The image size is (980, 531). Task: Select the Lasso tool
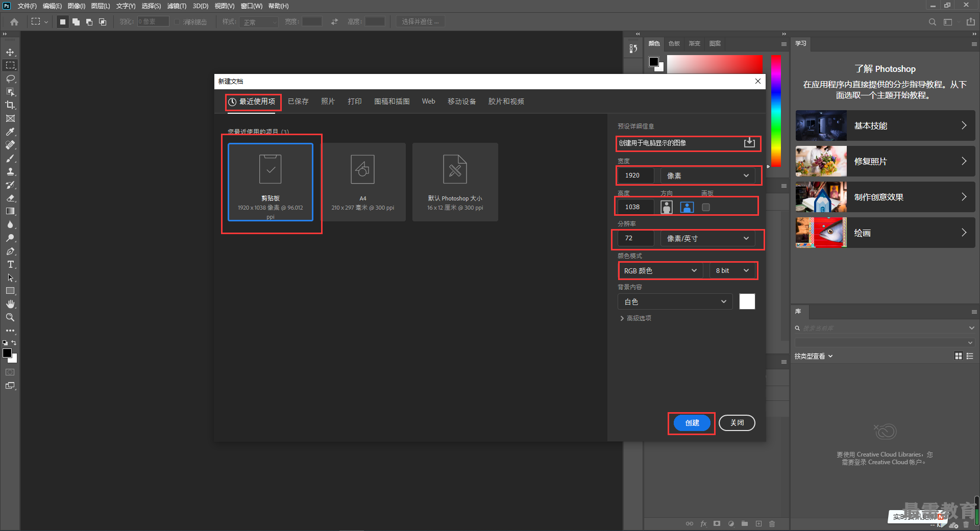(10, 79)
